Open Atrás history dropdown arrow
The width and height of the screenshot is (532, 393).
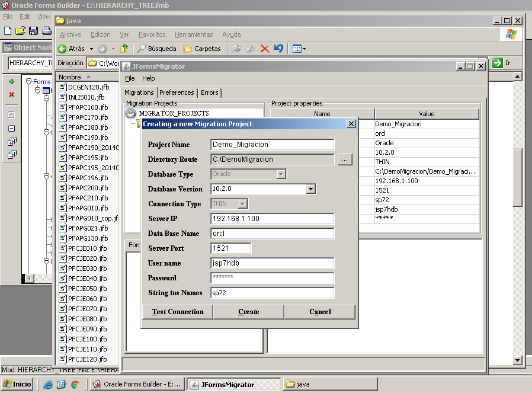91,49
